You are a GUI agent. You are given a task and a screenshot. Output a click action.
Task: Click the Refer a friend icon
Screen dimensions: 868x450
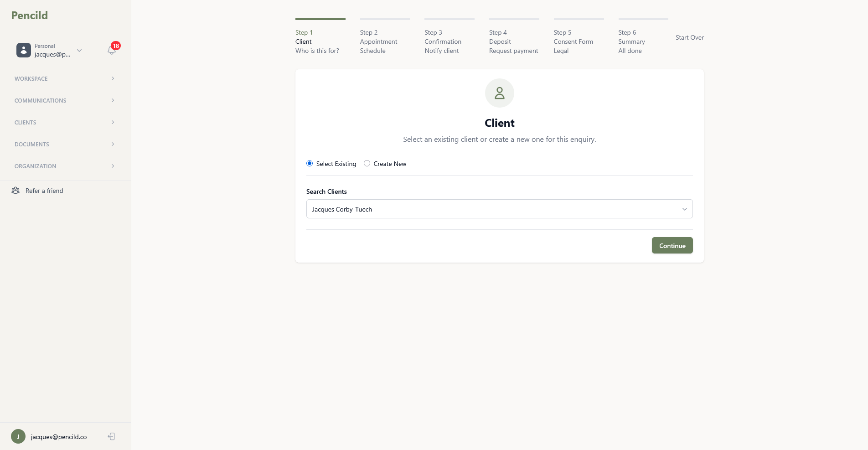[x=15, y=190]
